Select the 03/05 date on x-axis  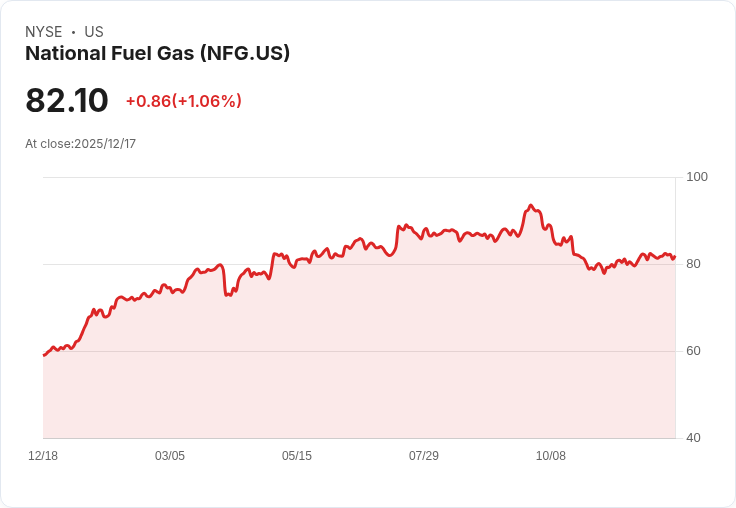[x=170, y=456]
